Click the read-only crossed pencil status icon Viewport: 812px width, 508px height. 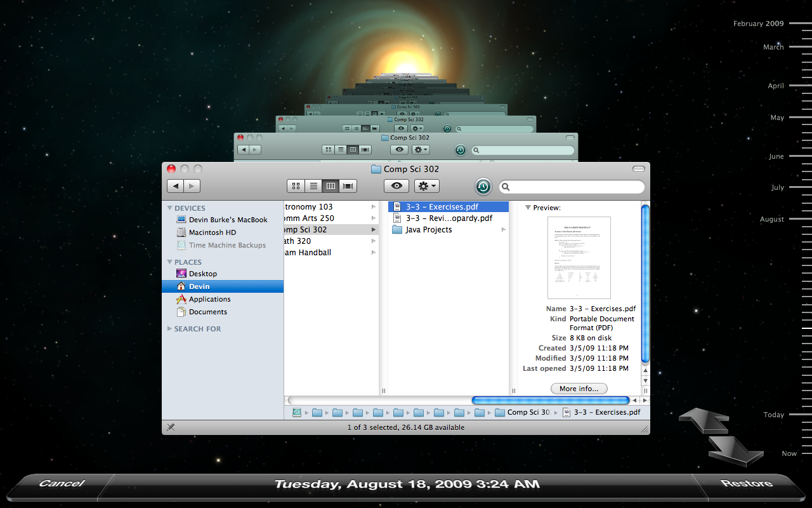click(x=171, y=427)
